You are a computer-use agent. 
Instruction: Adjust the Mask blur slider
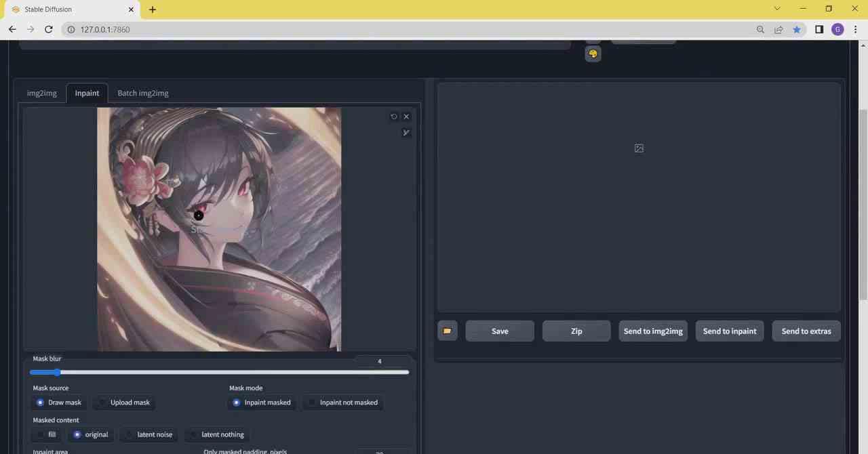[58, 372]
